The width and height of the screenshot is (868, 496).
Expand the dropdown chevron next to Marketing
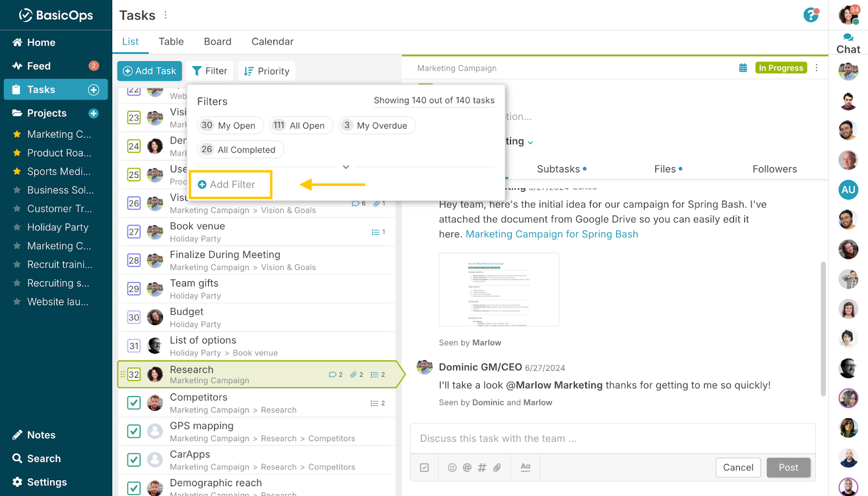click(530, 142)
